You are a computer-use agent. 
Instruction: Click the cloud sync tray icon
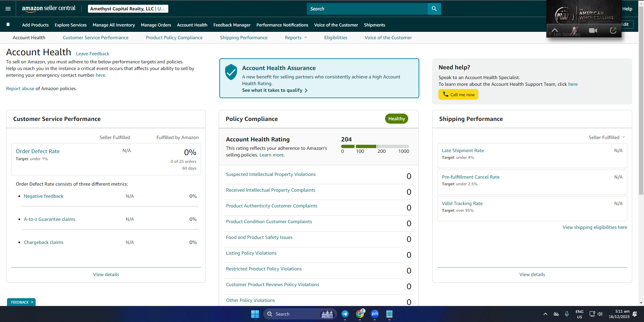(x=556, y=314)
